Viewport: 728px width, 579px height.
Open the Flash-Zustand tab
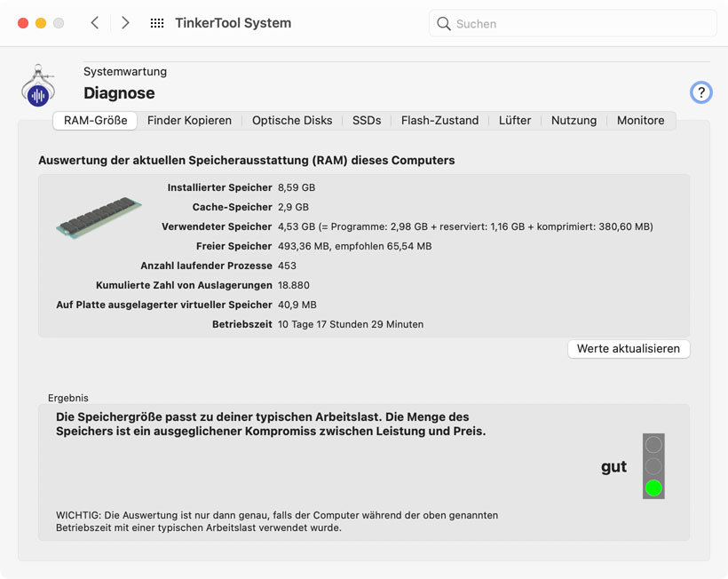(439, 121)
